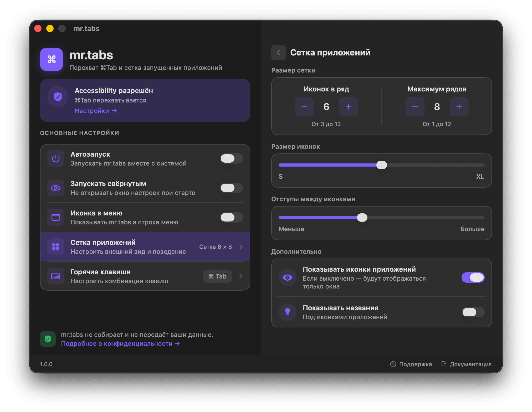
Task: Click the Размер сетки section label
Action: point(293,70)
